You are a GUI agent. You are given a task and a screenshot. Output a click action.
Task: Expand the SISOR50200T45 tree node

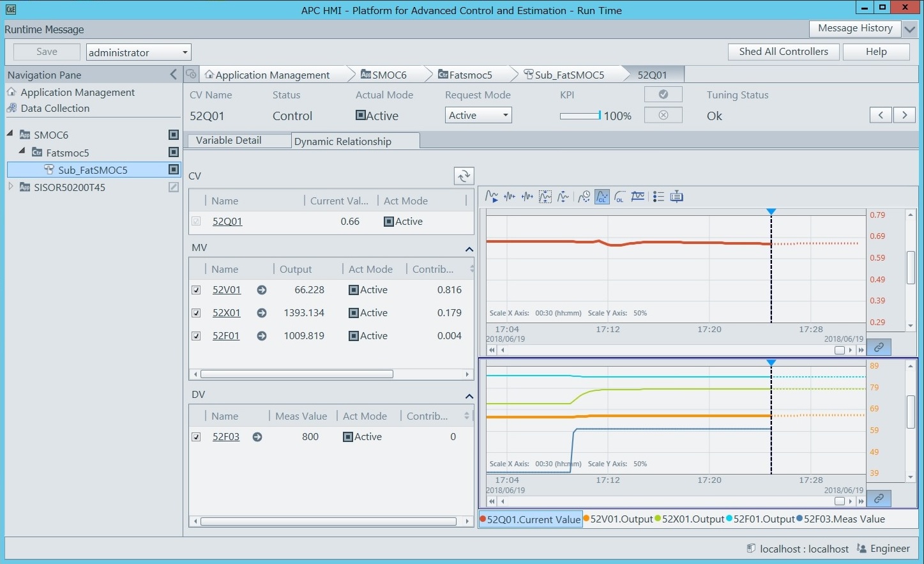[10, 187]
